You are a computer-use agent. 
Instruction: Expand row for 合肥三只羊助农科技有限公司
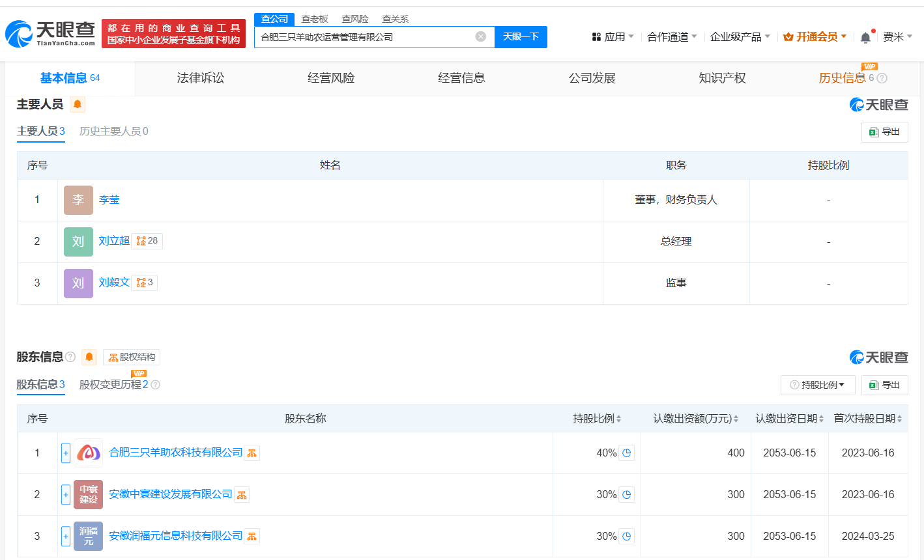tap(66, 453)
